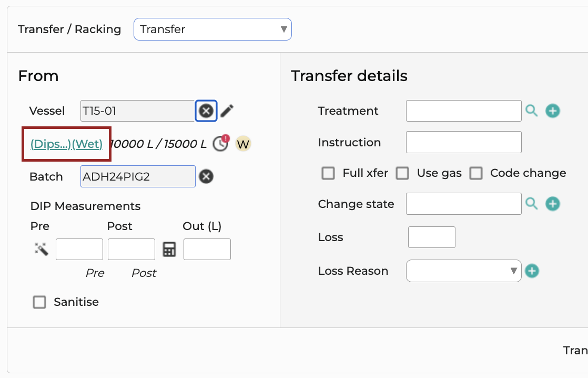Toggle the Sanitise checkbox
Image resolution: width=588 pixels, height=378 pixels.
point(39,302)
